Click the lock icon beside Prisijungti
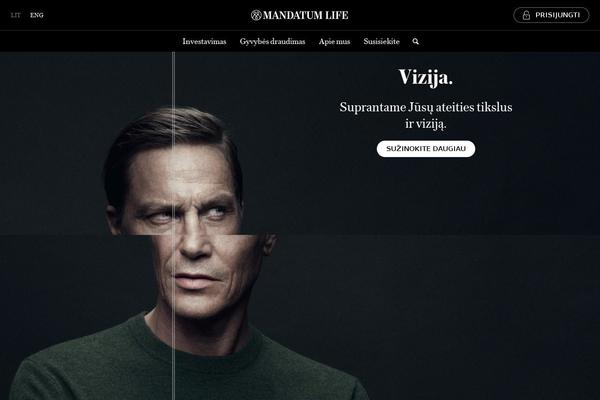Image resolution: width=600 pixels, height=400 pixels. pyautogui.click(x=526, y=15)
